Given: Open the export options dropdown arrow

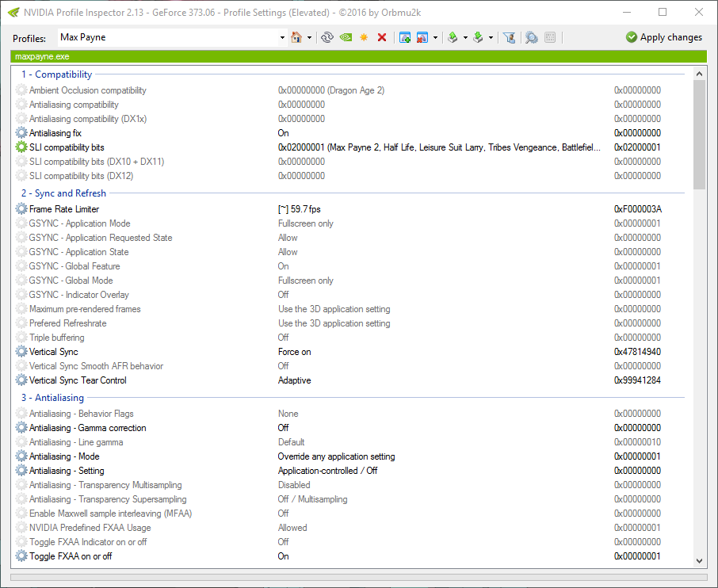Looking at the screenshot, I should [465, 37].
